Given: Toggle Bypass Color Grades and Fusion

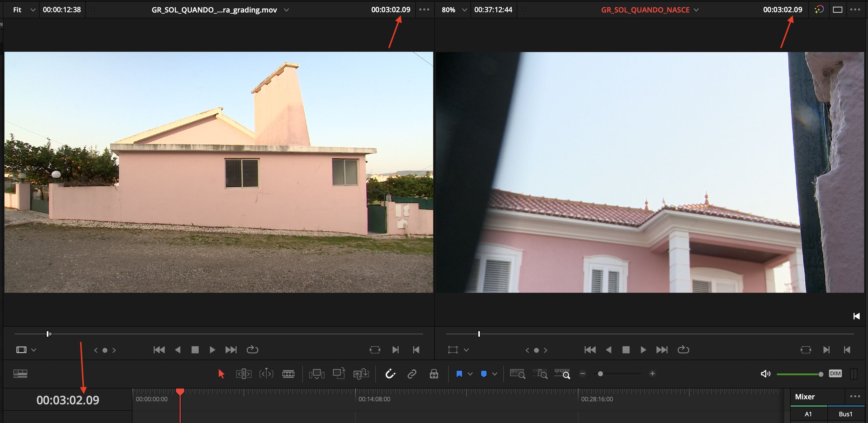Looking at the screenshot, I should (819, 9).
